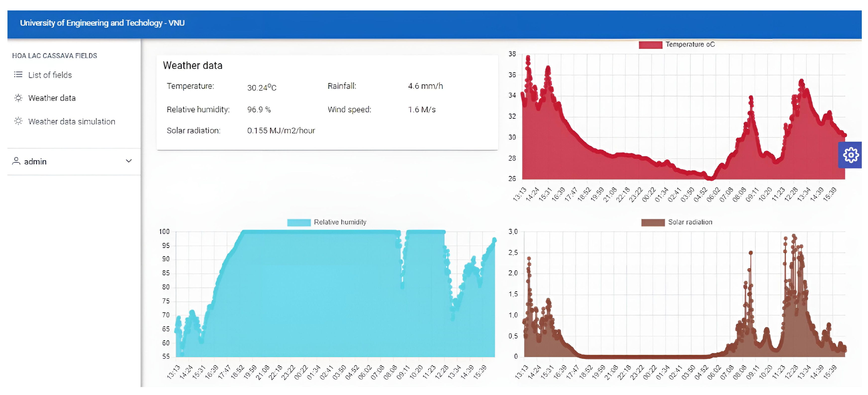
Task: Select the solar radiation value 0.155 MJ/m2/hour
Action: pyautogui.click(x=281, y=130)
